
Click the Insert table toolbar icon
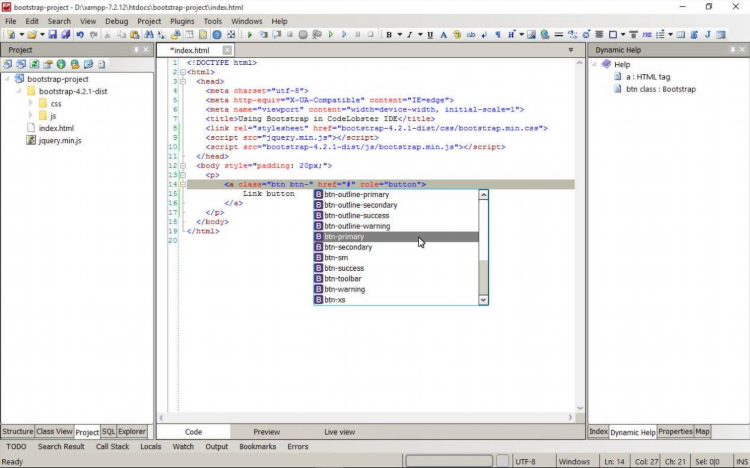pyautogui.click(x=681, y=34)
